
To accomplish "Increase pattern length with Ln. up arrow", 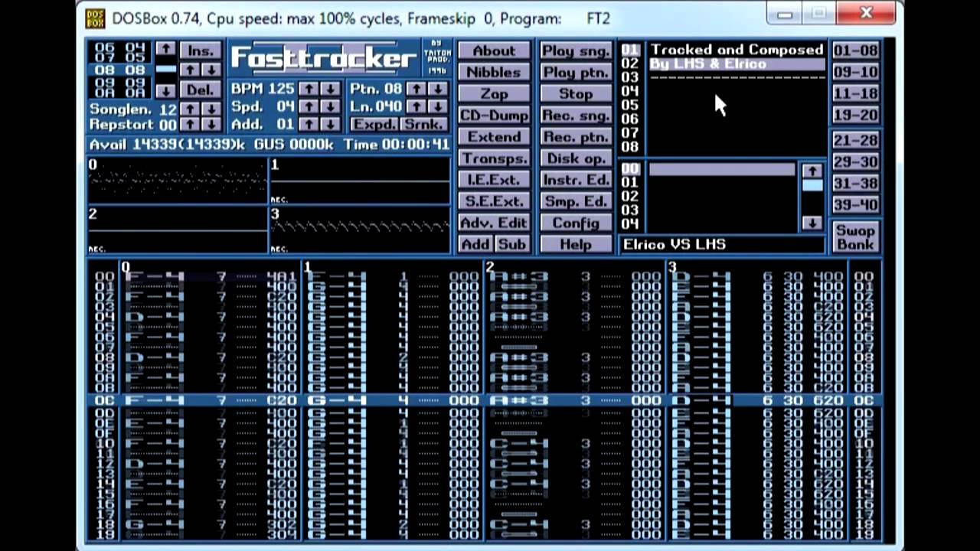I will (416, 106).
